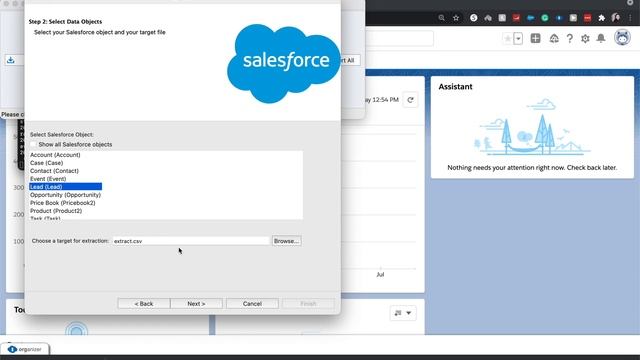The image size is (640, 360).
Task: Cancel the data export wizard
Action: tap(252, 304)
